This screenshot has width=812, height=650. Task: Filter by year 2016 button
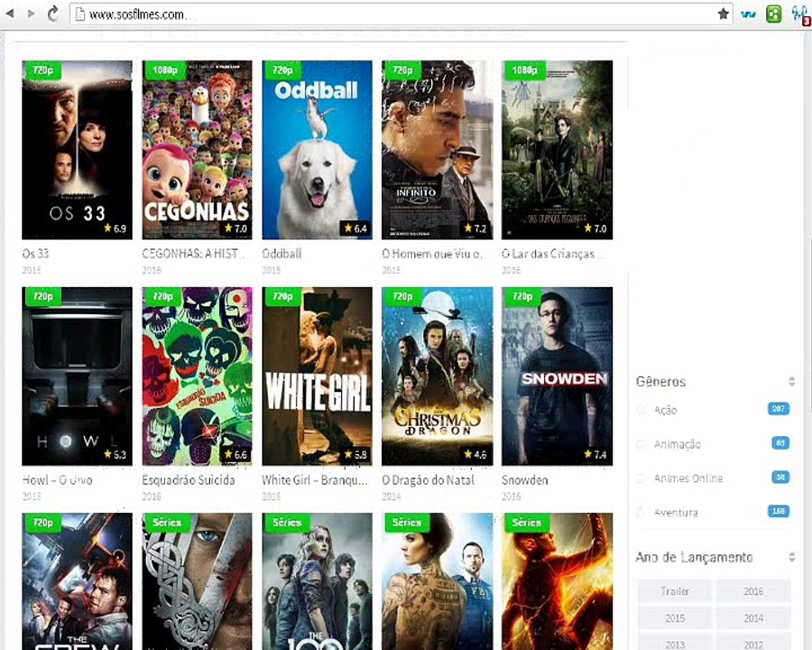point(753,591)
